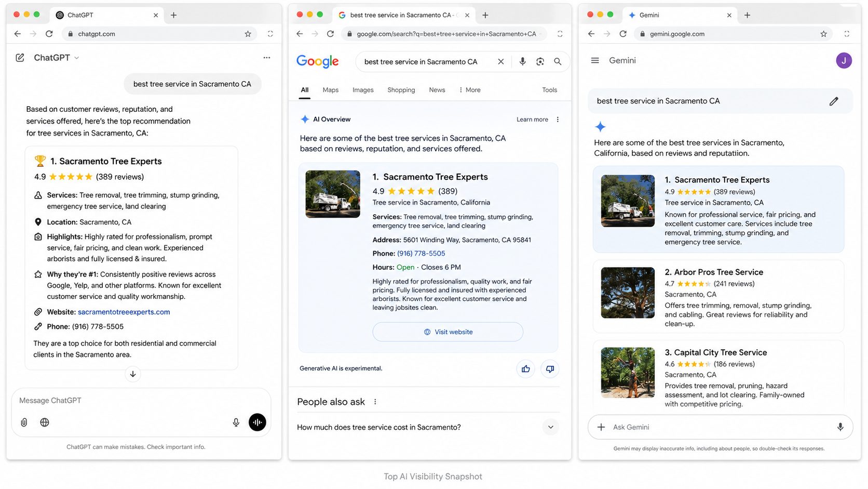The image size is (868, 489).
Task: Open the ChatGPT model selector dropdown
Action: [57, 58]
